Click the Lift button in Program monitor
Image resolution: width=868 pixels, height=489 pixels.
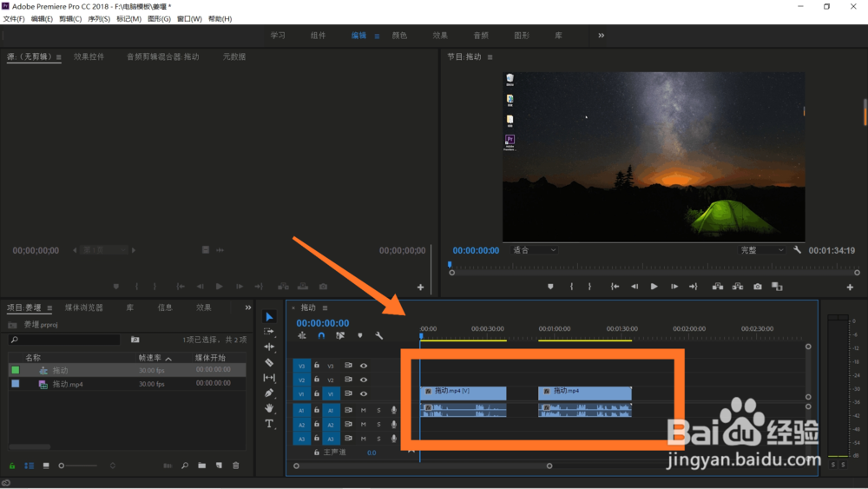click(x=718, y=287)
